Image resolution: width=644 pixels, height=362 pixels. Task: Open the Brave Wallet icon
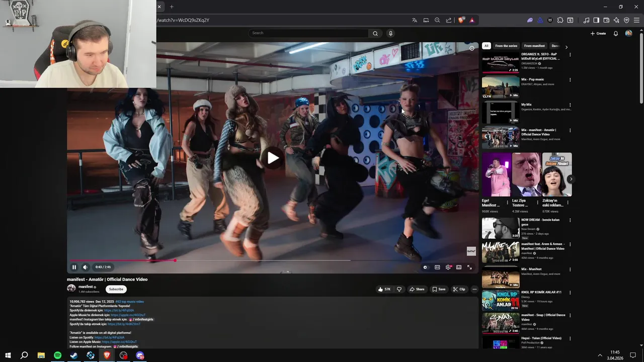tap(606, 20)
